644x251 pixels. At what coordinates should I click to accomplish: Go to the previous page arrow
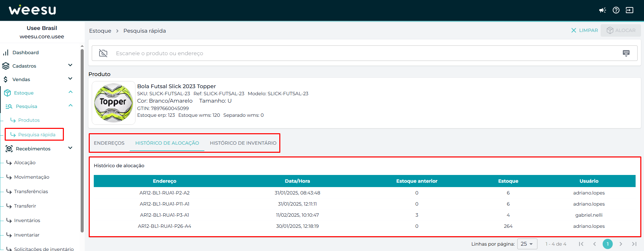pos(594,244)
